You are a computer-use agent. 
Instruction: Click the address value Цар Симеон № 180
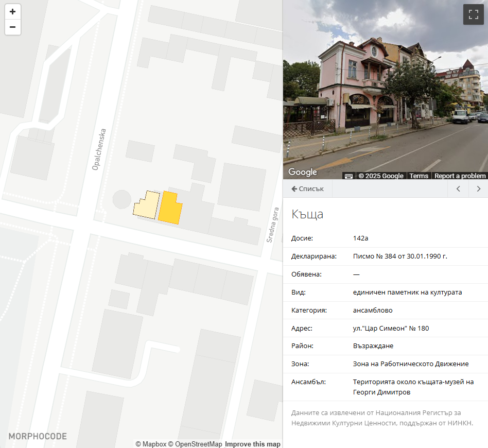pos(391,328)
